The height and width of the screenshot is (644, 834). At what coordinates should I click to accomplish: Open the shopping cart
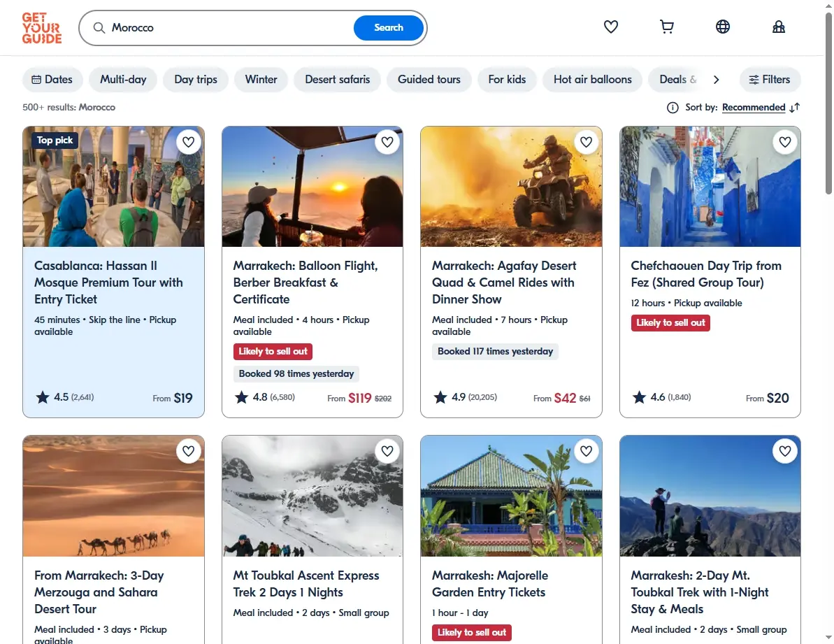[x=666, y=27]
